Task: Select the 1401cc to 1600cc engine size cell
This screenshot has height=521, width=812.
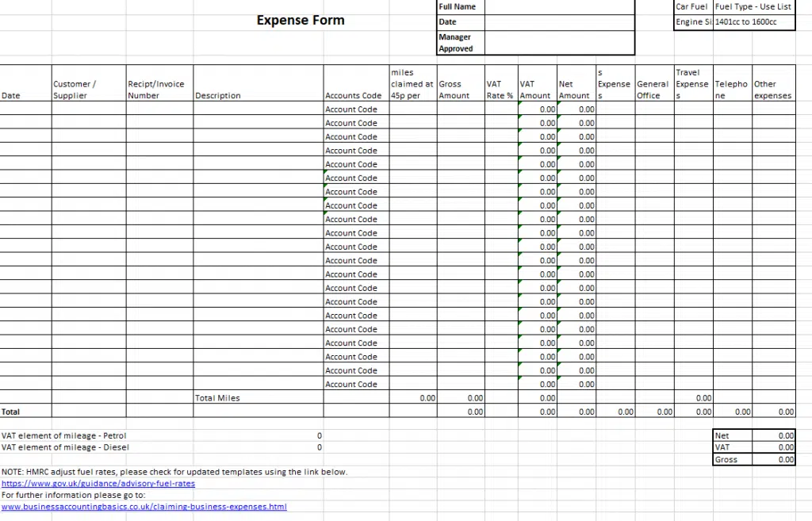Action: point(754,21)
